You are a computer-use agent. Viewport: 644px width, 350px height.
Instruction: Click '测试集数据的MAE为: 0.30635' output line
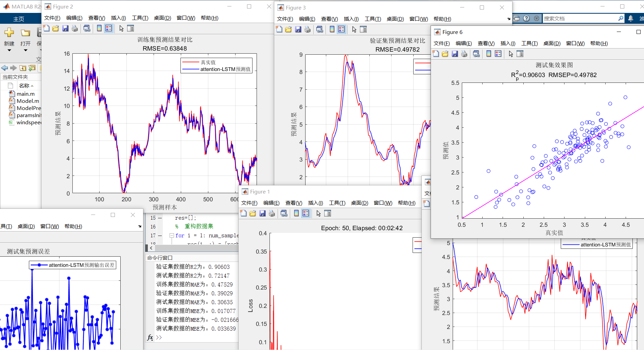tap(194, 302)
